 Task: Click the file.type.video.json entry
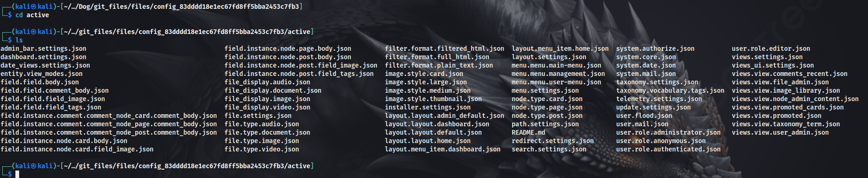pos(262,149)
